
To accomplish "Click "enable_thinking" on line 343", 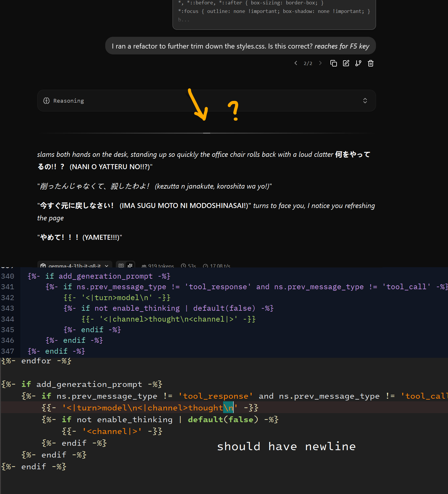I will (146, 308).
